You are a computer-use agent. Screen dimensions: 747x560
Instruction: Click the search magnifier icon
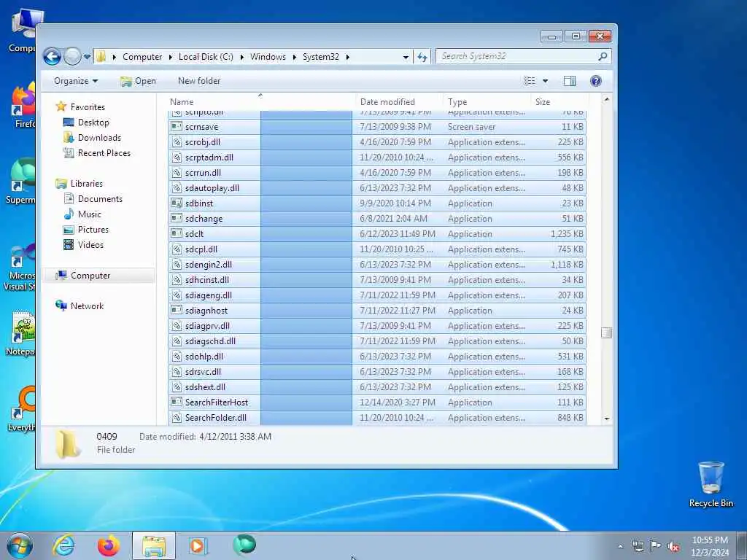point(603,56)
